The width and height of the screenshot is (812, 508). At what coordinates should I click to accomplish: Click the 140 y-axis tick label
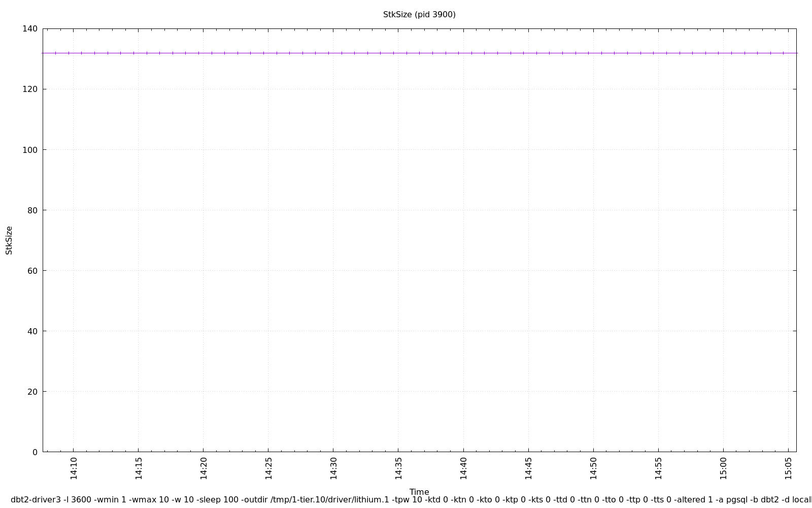30,29
